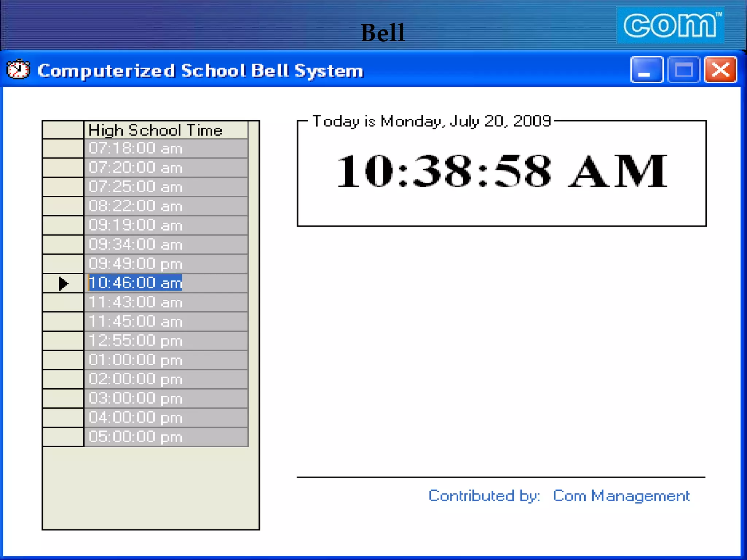Screen dimensions: 747x560
Task: Select the 08:22:00 am bell time
Action: (166, 206)
